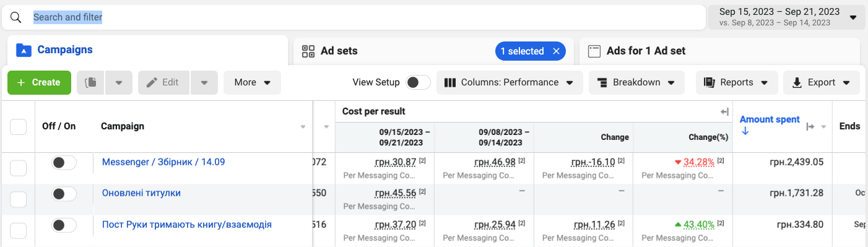Select the checkbox for the Оновлені титулки row

(x=19, y=199)
